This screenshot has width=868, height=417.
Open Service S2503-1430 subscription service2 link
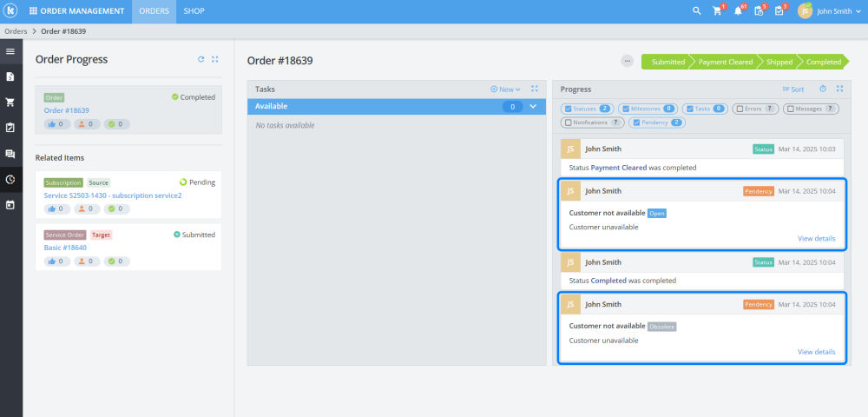click(113, 195)
